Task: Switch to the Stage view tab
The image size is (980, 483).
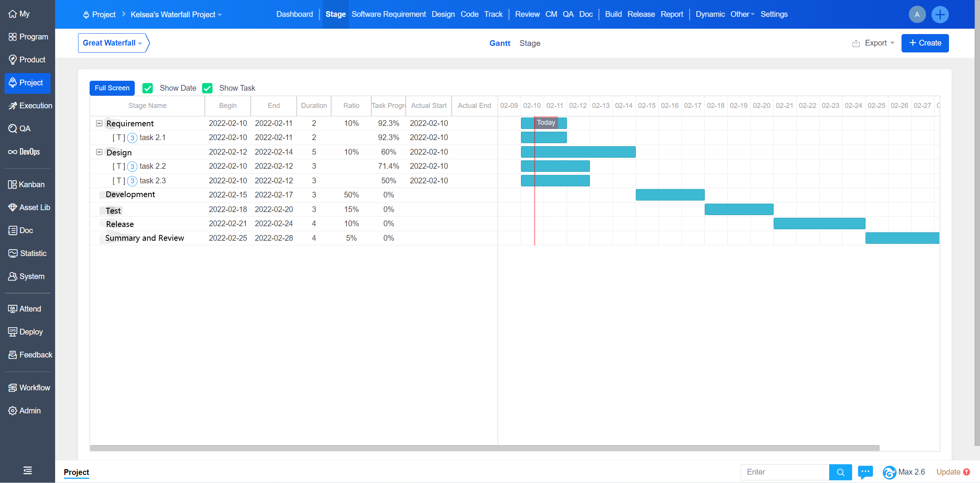Action: 529,43
